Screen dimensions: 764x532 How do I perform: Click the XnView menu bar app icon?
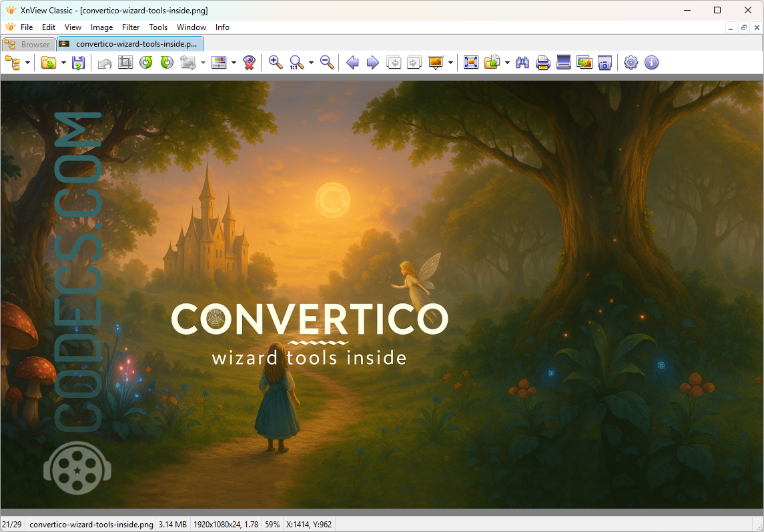(10, 27)
